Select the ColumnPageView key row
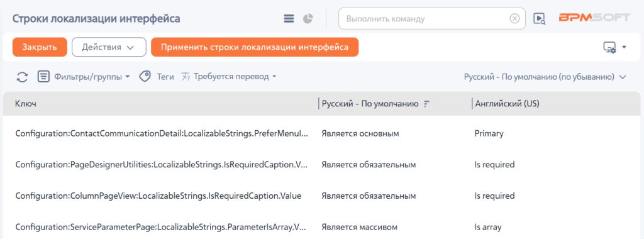Viewport: 644px width, 239px height. click(158, 196)
